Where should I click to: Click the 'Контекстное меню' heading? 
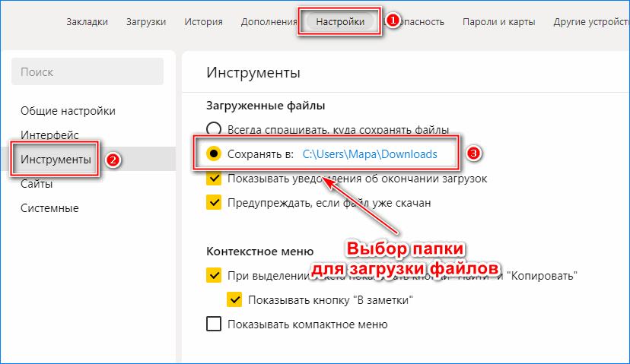pos(260,252)
